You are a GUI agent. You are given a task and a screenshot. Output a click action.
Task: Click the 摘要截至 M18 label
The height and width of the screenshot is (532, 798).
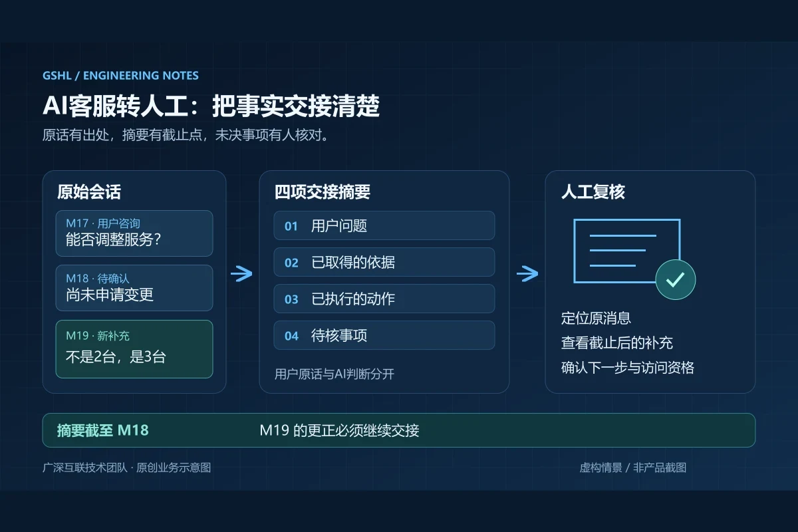[x=103, y=430]
